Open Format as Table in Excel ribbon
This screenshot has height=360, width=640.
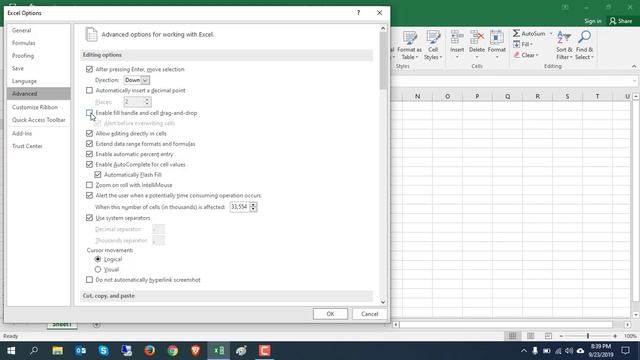coord(409,45)
